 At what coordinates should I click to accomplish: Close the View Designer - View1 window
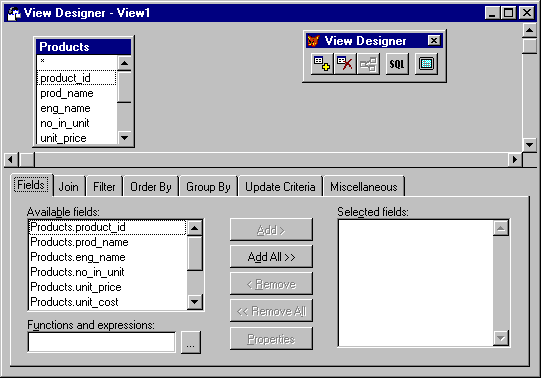(527, 13)
